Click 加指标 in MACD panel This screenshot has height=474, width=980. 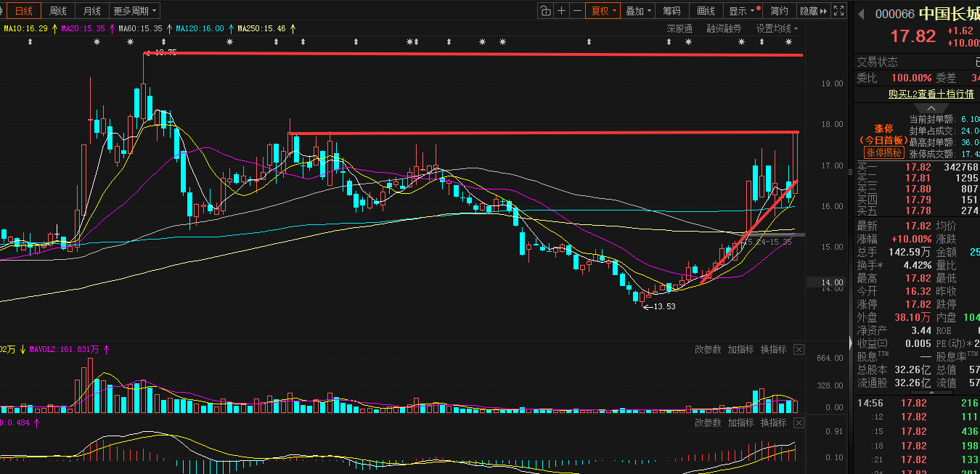pyautogui.click(x=741, y=422)
